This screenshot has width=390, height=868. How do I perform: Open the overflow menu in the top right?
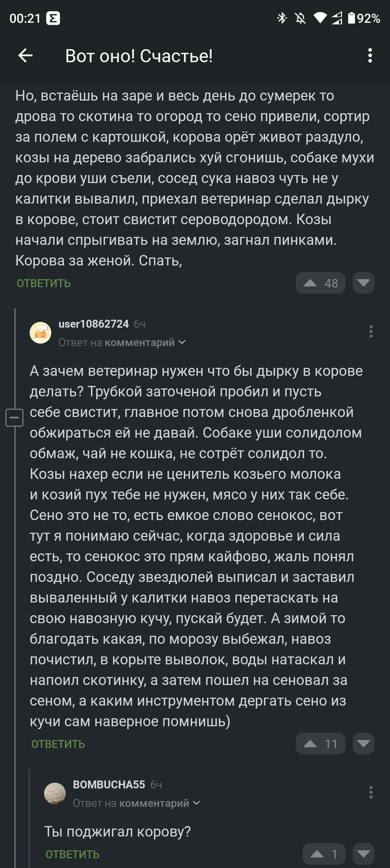click(370, 55)
